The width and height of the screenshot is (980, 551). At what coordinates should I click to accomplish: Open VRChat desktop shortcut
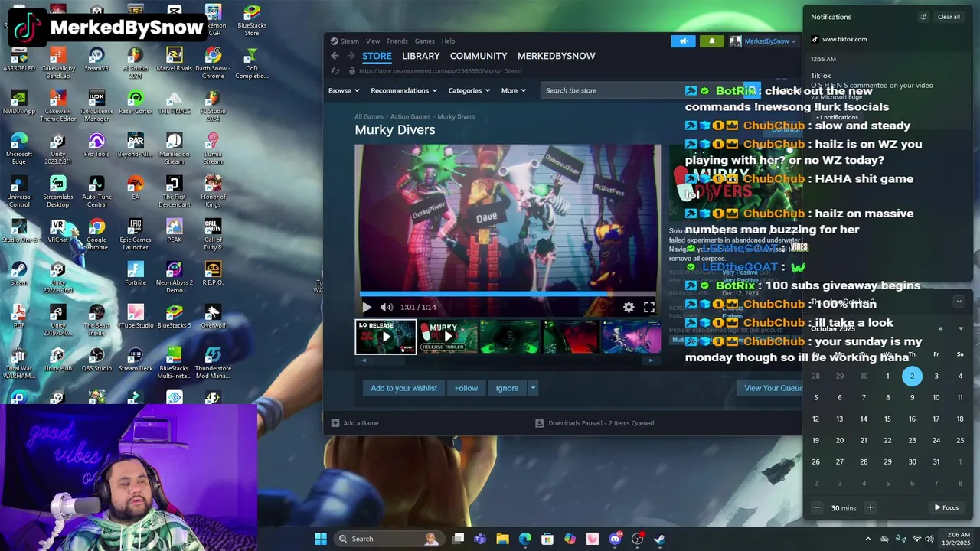[x=57, y=231]
